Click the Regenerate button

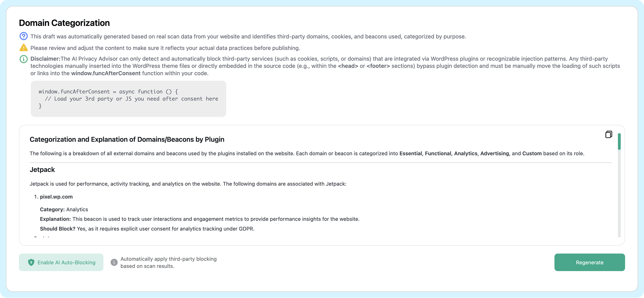590,262
